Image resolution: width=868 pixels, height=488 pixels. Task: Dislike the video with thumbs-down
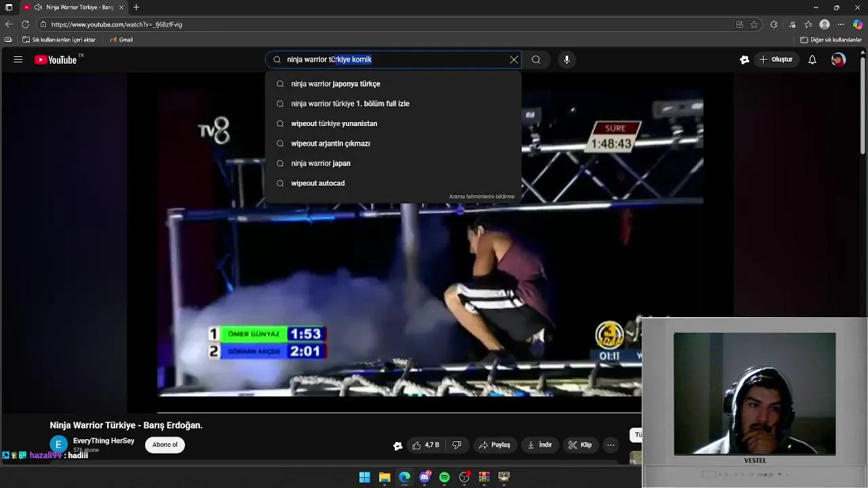[457, 445]
